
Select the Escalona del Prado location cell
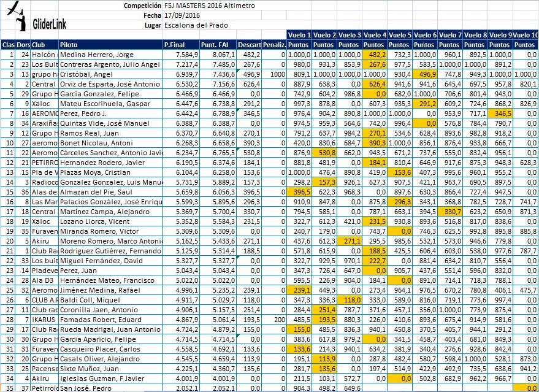click(194, 25)
